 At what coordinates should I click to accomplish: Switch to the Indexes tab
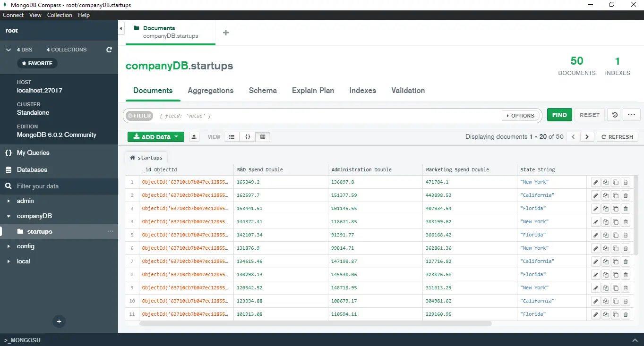(363, 91)
